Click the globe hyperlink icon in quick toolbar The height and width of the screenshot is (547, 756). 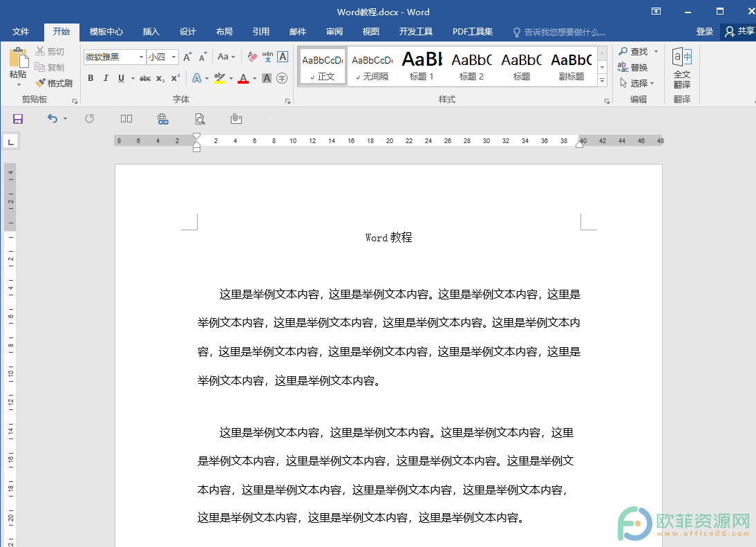[x=163, y=119]
